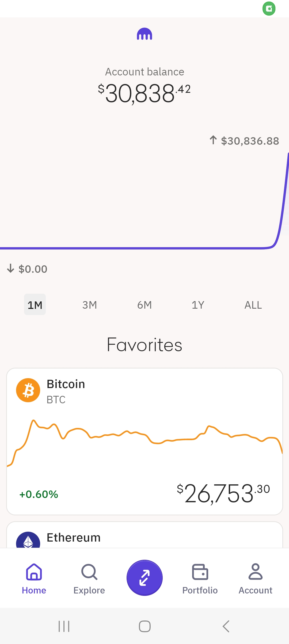Switch chart to 6M range
Screen dimensions: 289x644
144,305
